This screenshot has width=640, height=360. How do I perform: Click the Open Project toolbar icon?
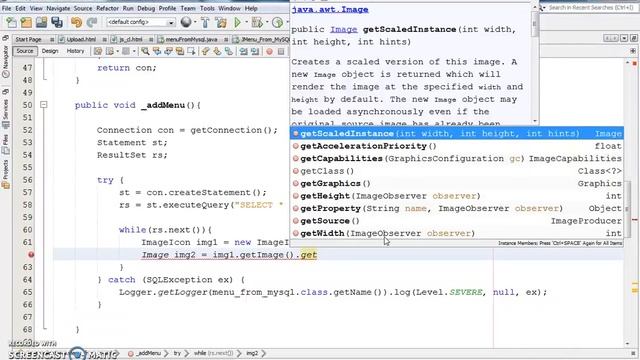pyautogui.click(x=42, y=22)
